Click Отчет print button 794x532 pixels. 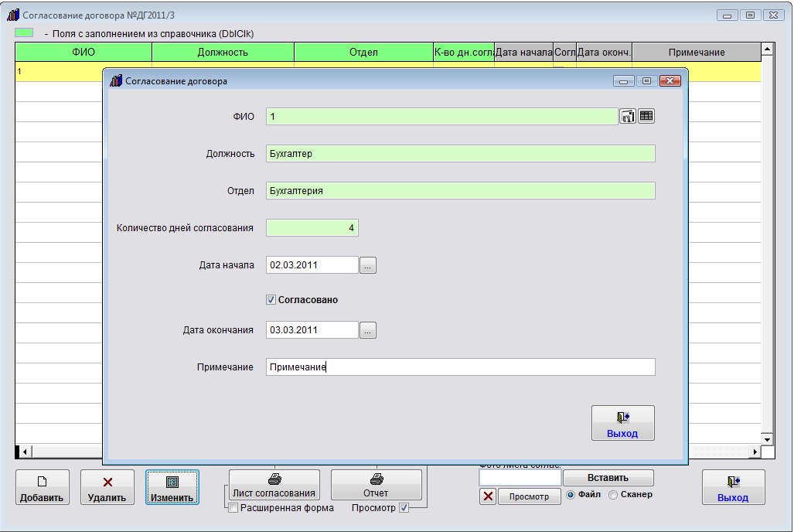pyautogui.click(x=377, y=485)
